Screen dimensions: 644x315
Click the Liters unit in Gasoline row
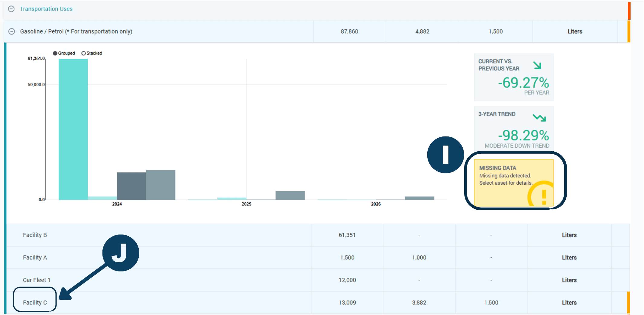(x=575, y=31)
